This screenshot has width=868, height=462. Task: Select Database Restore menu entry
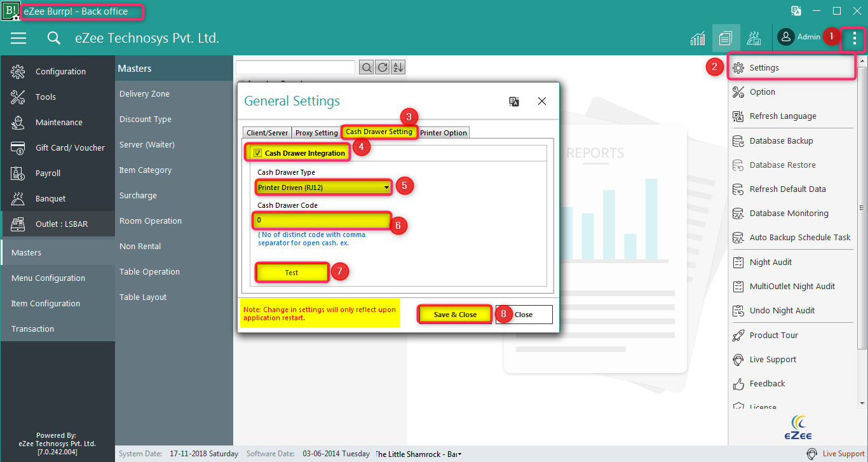pyautogui.click(x=792, y=165)
